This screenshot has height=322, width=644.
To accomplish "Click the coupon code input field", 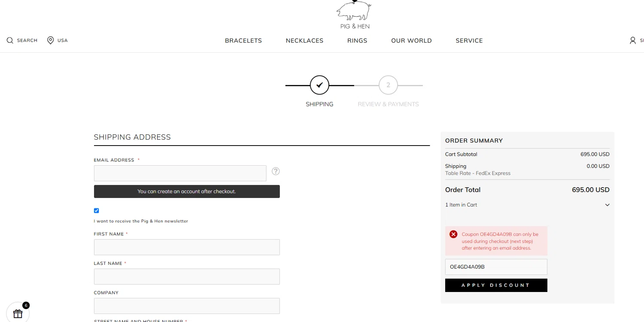I will 496,267.
